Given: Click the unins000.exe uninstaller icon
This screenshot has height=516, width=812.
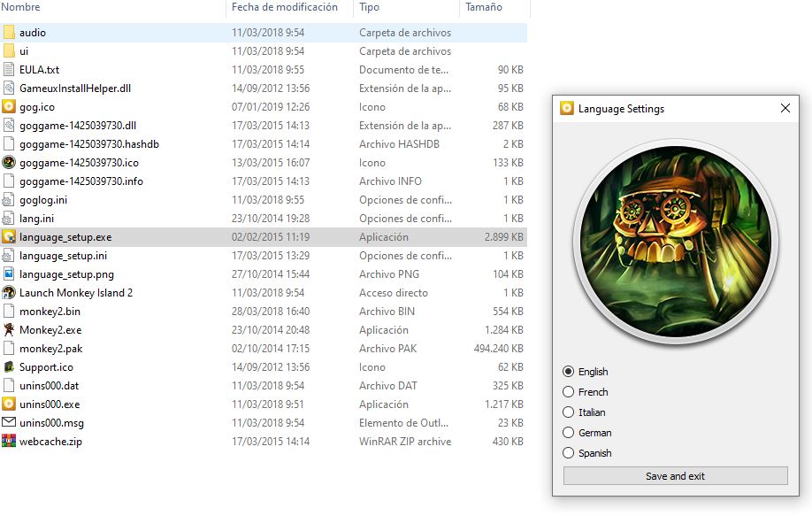Looking at the screenshot, I should (x=9, y=404).
